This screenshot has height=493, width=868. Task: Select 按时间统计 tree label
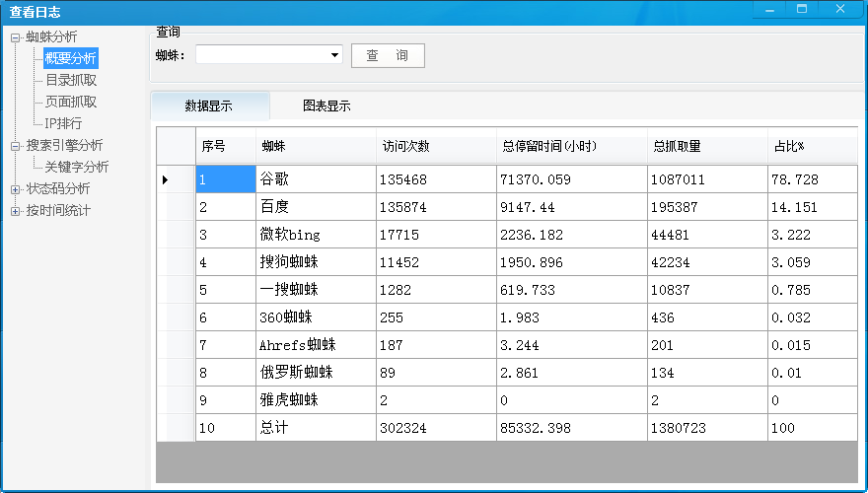pyautogui.click(x=58, y=211)
